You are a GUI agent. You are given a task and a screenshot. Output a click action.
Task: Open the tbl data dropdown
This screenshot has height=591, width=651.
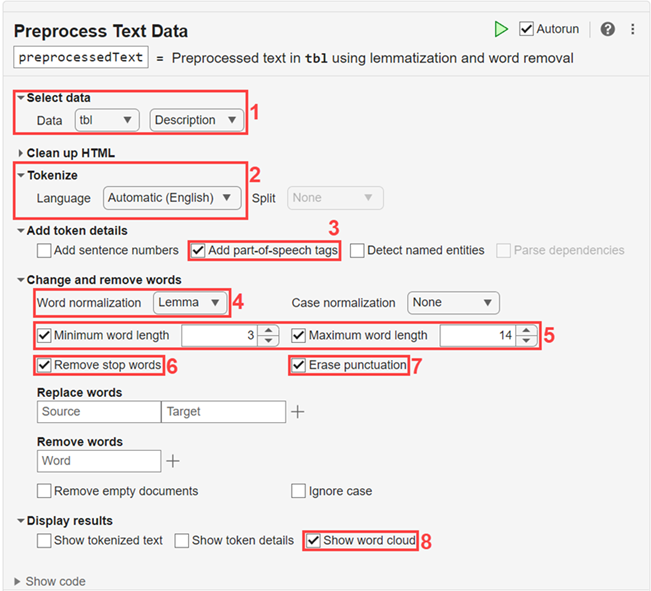(x=107, y=120)
